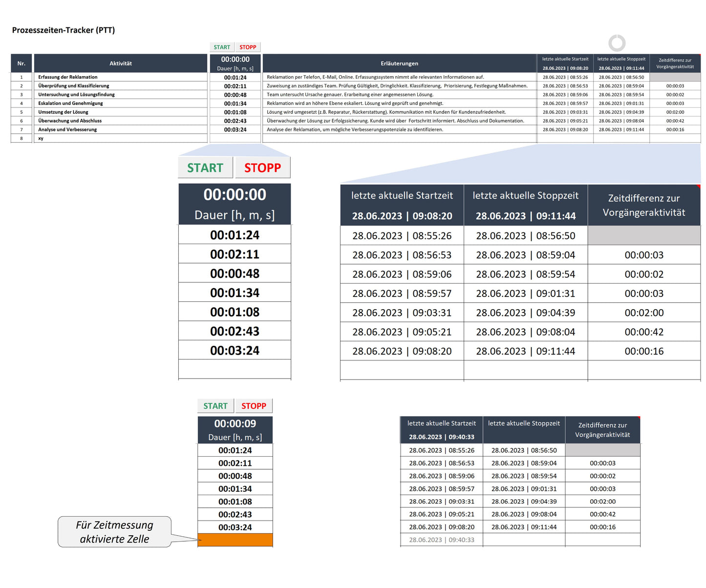This screenshot has height=588, width=706.
Task: Click the 'Für Zeitmessung aktivierte Zelle' callout
Action: 114,532
